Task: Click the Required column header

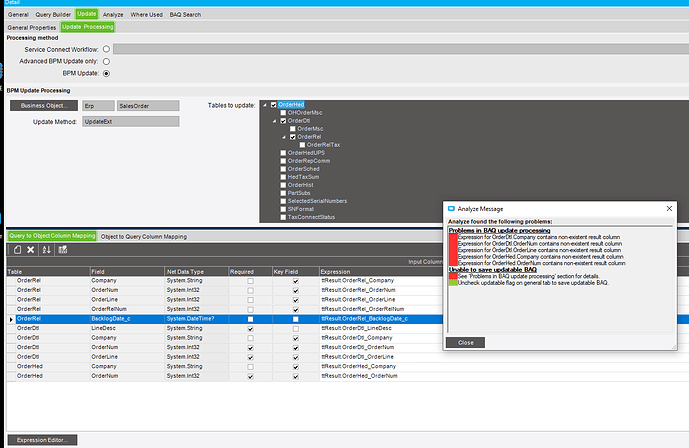Action: click(x=250, y=272)
